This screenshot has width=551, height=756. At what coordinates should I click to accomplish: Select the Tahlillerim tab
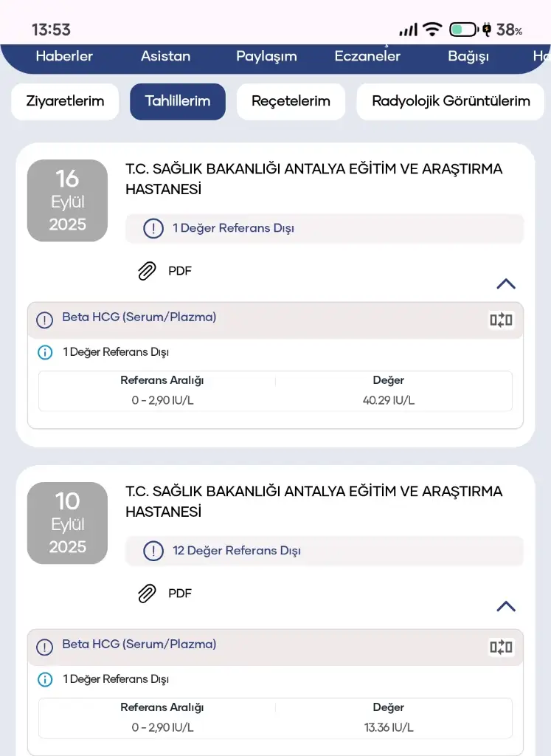pyautogui.click(x=178, y=101)
